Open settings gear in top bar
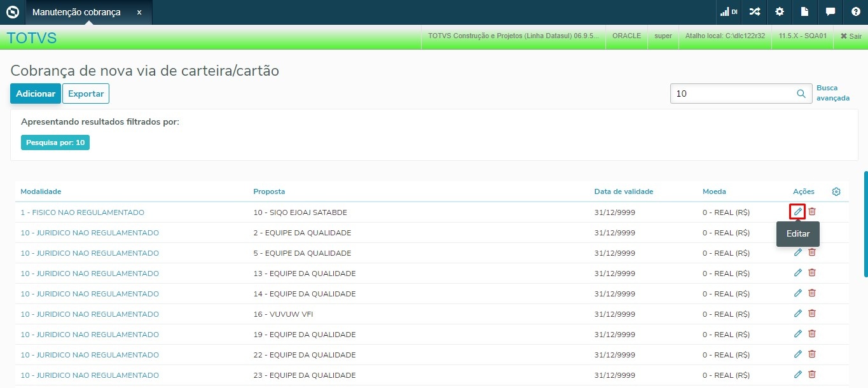The image size is (868, 388). pos(780,12)
